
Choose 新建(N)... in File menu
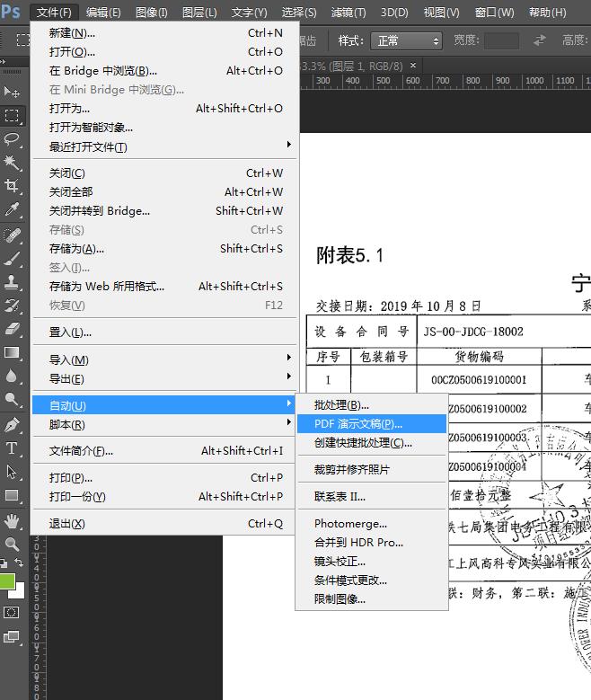[163, 33]
